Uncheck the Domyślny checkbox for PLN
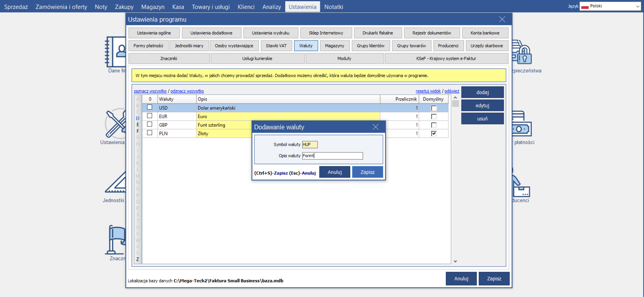This screenshot has width=644, height=297. [434, 134]
